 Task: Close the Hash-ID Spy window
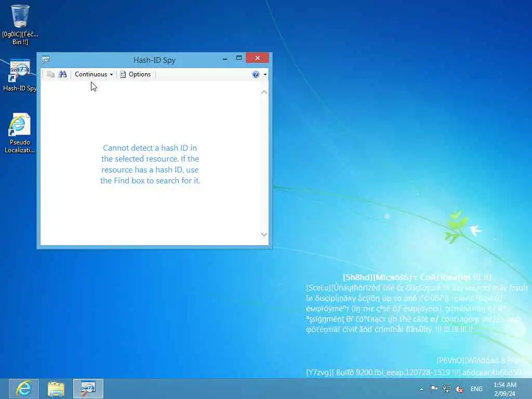[258, 58]
